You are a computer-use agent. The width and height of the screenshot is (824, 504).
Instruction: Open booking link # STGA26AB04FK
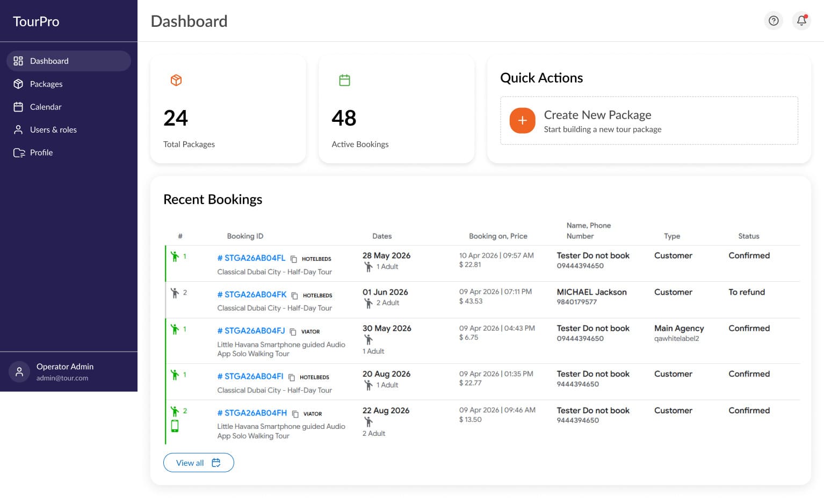pyautogui.click(x=252, y=295)
